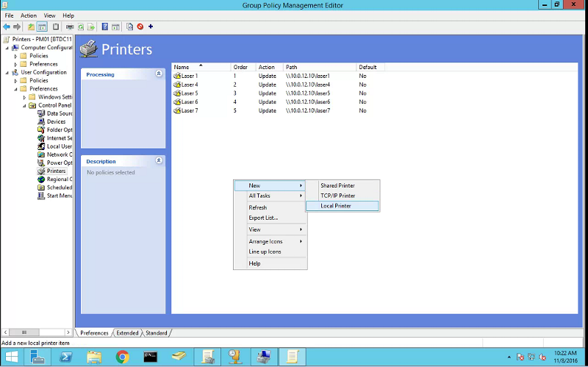Collapse the Description panel chevron
This screenshot has width=588, height=367.
(x=159, y=160)
